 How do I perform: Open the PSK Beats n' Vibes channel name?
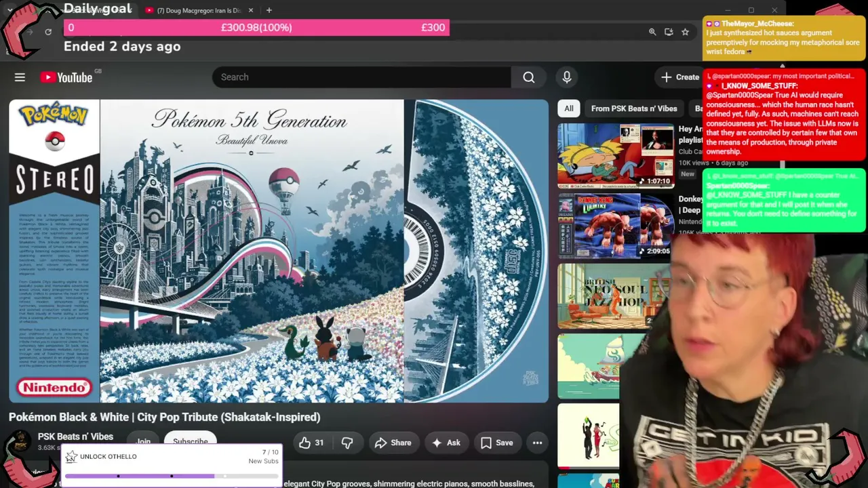[75, 436]
